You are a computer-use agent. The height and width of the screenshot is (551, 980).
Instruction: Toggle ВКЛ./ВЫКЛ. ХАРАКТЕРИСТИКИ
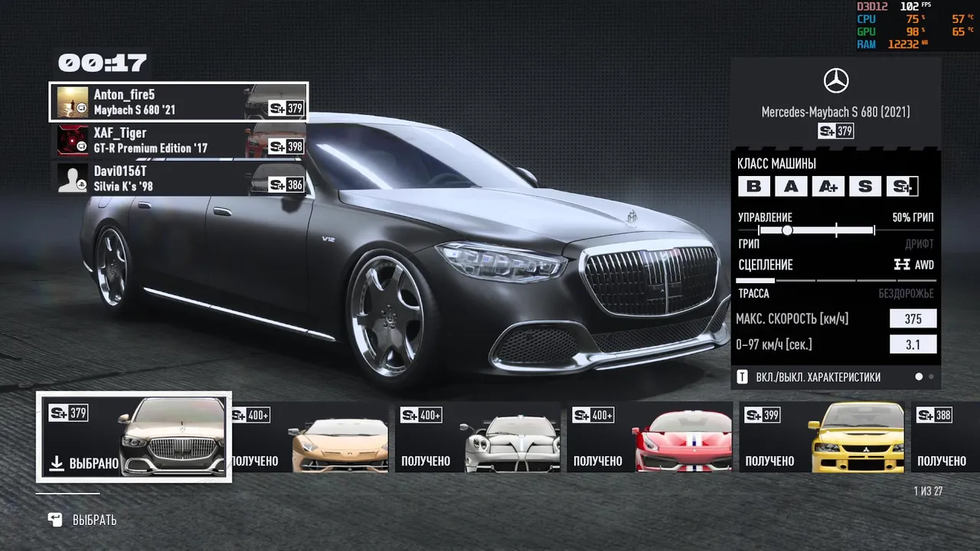pos(818,377)
